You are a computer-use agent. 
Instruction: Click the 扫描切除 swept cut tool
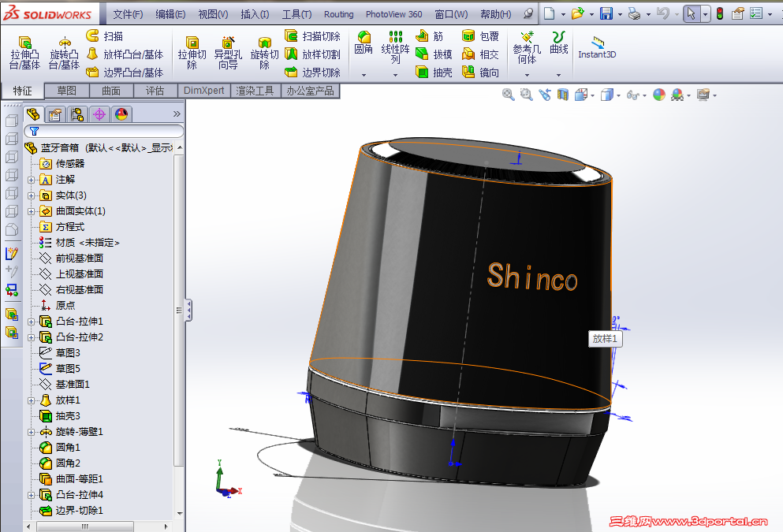pos(312,36)
